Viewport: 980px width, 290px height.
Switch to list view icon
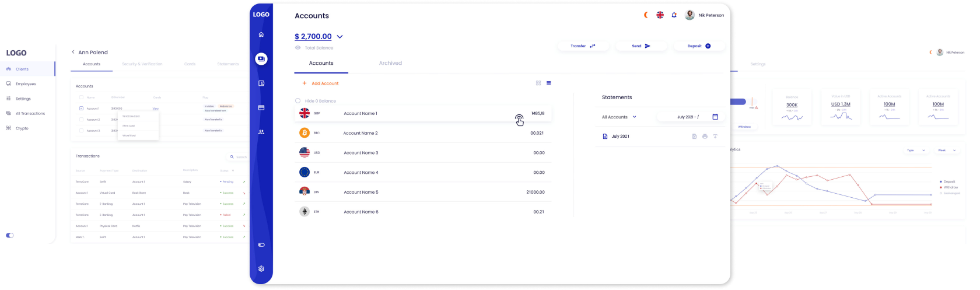(549, 83)
